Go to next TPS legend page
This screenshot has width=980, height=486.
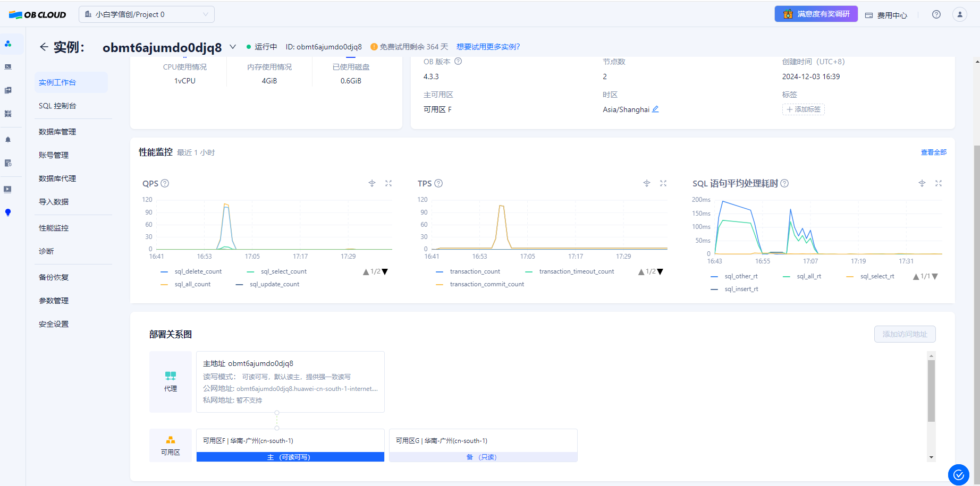click(x=660, y=272)
